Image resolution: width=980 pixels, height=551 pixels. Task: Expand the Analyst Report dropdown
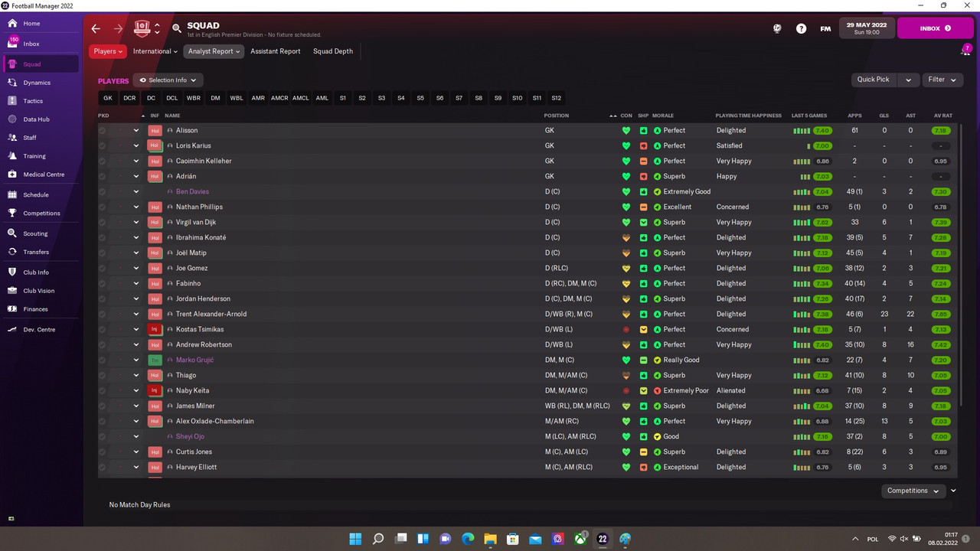[214, 51]
